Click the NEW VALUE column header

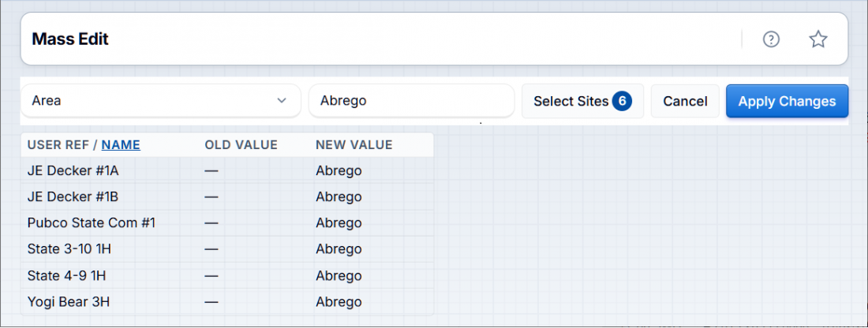point(354,145)
